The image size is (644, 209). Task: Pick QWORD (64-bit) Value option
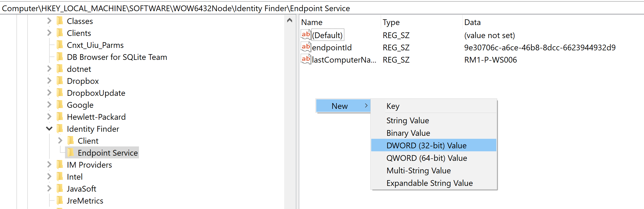pos(426,158)
